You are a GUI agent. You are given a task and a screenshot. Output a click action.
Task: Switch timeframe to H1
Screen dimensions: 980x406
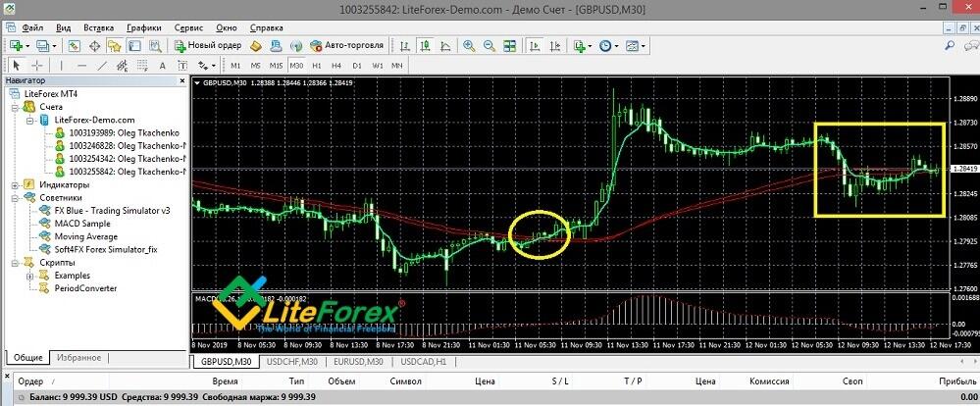316,65
